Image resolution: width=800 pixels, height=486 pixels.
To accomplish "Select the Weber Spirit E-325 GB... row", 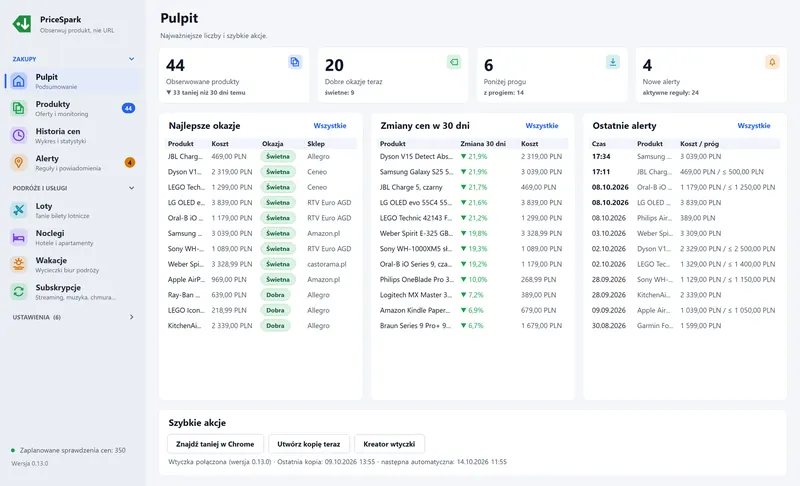I will click(472, 233).
